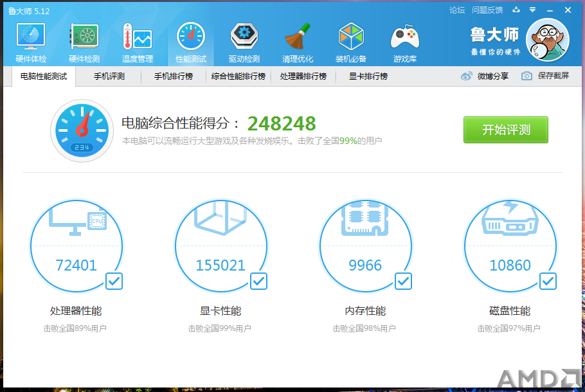
Task: Click the 鲁大师 5.12 title text
Action: coord(29,11)
